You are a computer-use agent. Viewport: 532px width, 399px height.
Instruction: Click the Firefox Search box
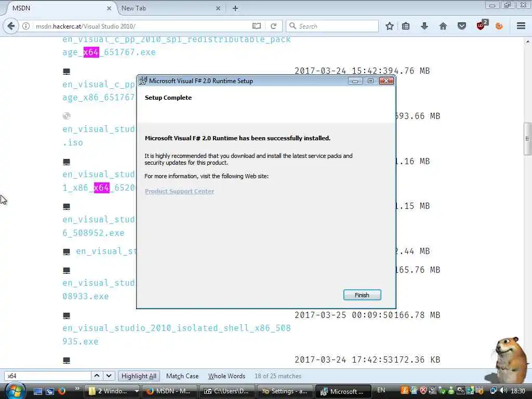(x=332, y=26)
